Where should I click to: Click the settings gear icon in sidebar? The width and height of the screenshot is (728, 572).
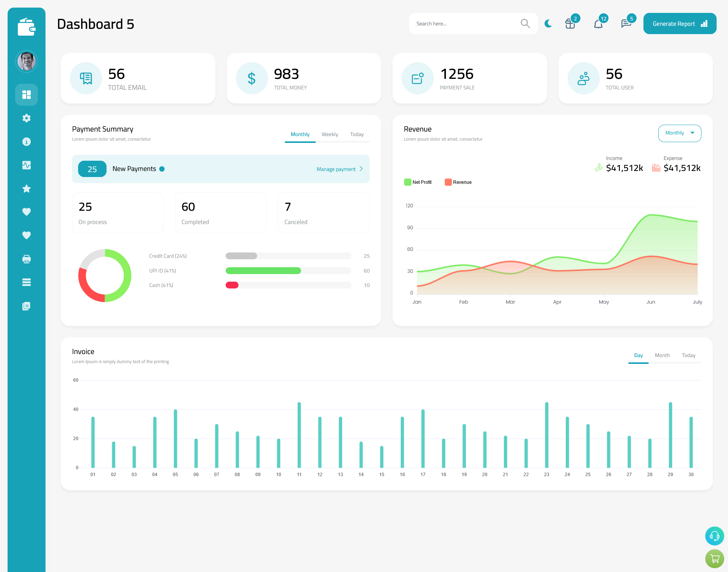[x=26, y=118]
